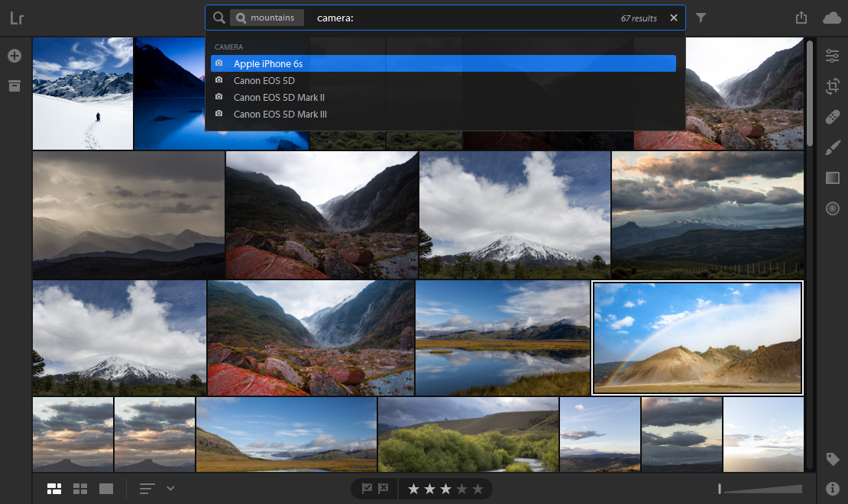Expand the sort options chevron

[x=170, y=488]
